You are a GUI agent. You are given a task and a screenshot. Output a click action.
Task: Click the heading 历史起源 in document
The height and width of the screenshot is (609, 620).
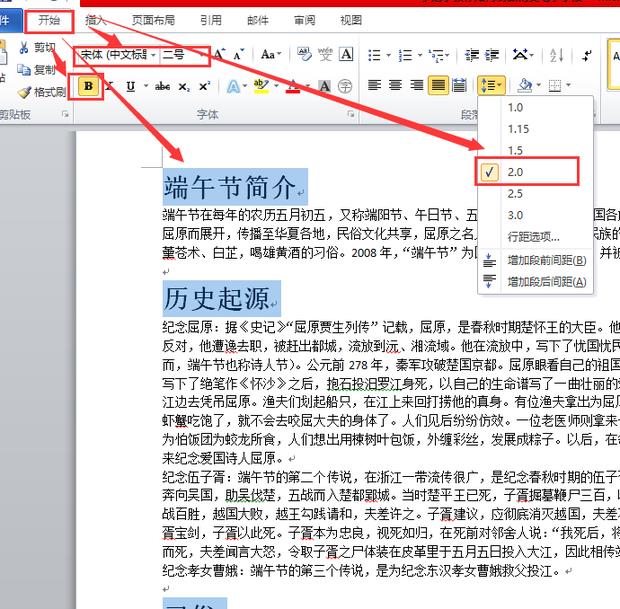tap(216, 298)
